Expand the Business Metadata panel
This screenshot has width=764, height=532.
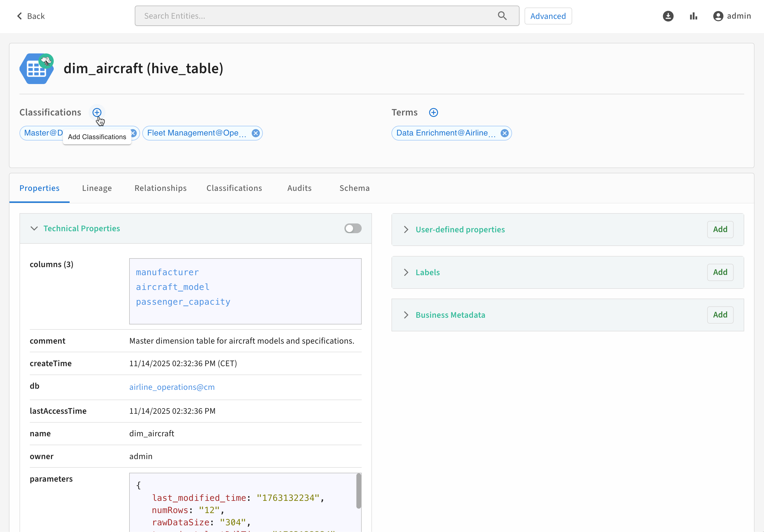[406, 315]
